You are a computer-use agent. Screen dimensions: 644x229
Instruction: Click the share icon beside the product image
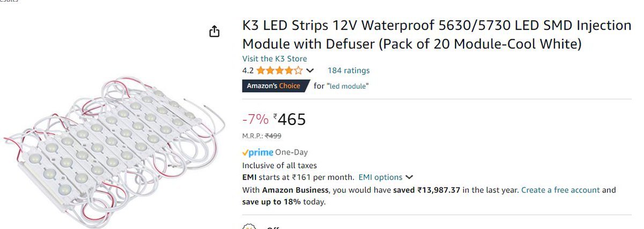coord(214,32)
